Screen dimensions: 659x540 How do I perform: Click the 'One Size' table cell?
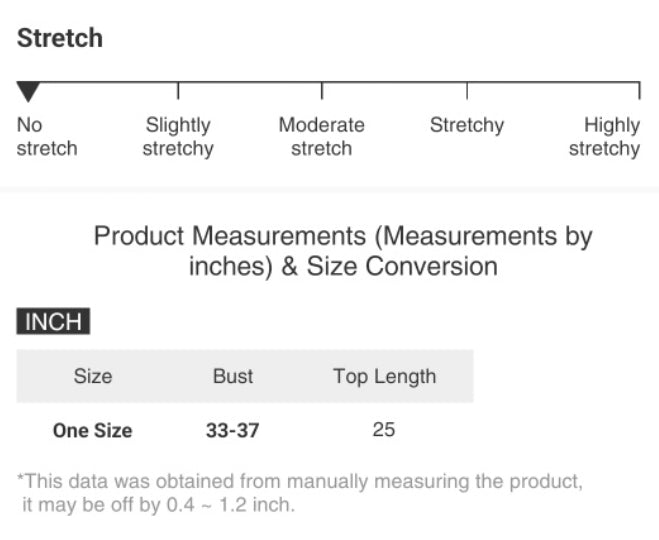[x=93, y=431]
